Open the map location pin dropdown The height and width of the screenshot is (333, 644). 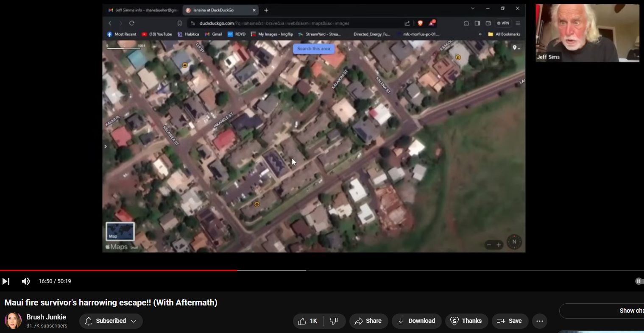[516, 48]
